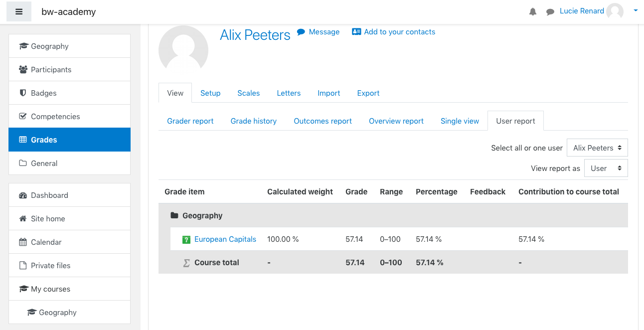Expand the user menu dropdown arrow
The height and width of the screenshot is (330, 644).
[x=636, y=10]
